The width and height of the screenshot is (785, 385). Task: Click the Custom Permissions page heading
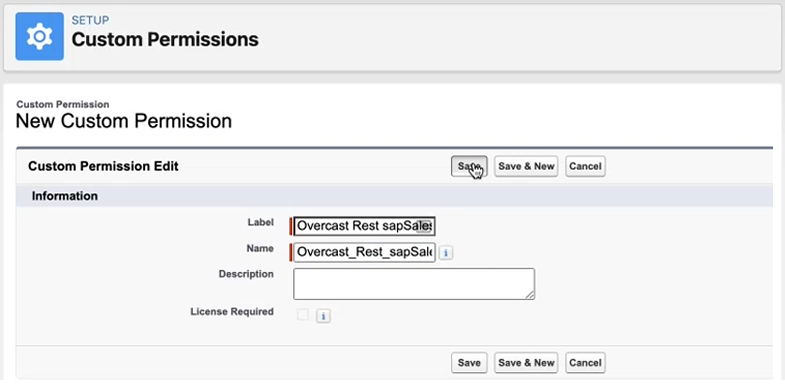click(165, 40)
